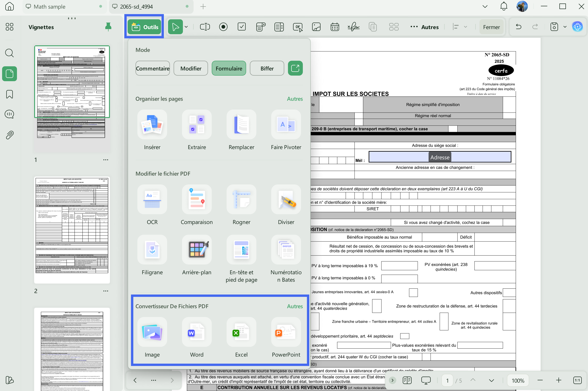Screen dimensions: 588x391
Task: Add a radio button field from toolbar
Action: tap(223, 27)
